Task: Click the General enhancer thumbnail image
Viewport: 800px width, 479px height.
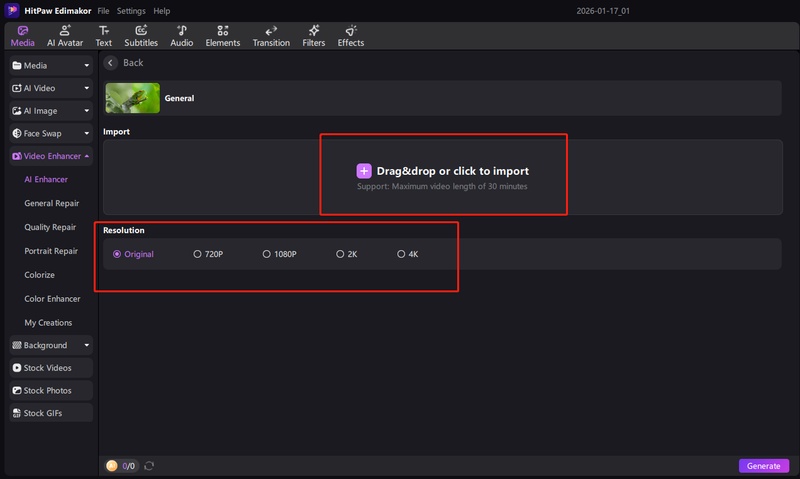Action: point(132,98)
